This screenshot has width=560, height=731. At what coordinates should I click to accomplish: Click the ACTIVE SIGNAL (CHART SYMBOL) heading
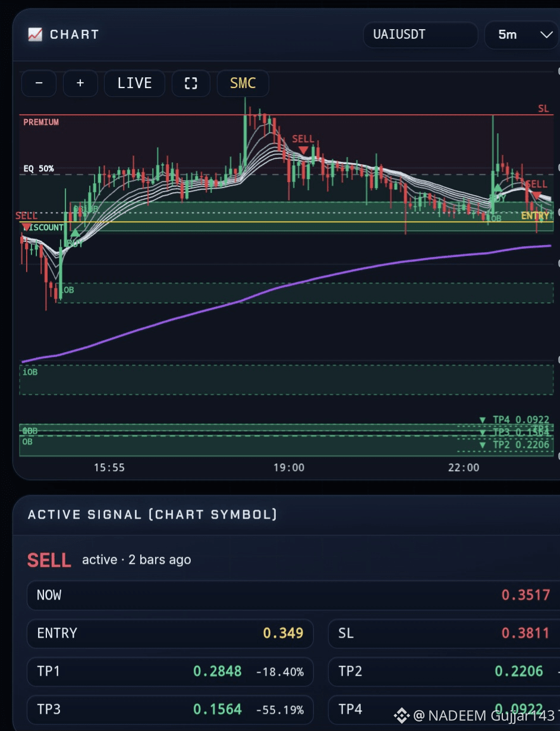coord(153,514)
